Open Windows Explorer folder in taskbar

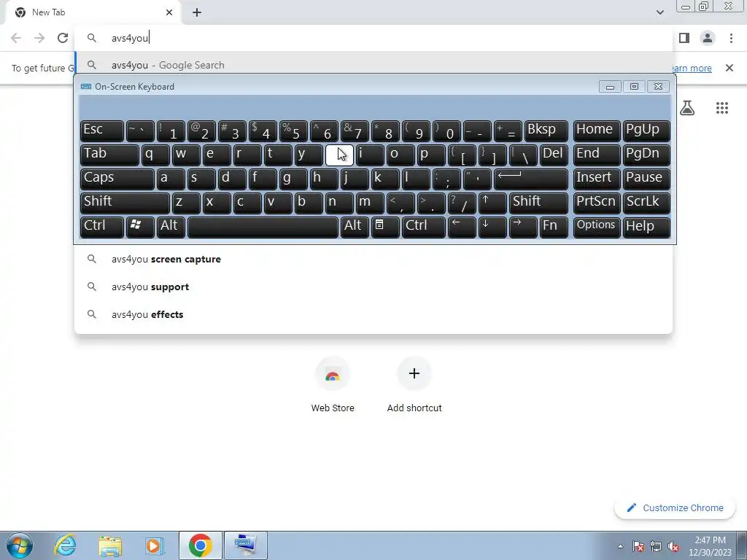[x=110, y=545]
